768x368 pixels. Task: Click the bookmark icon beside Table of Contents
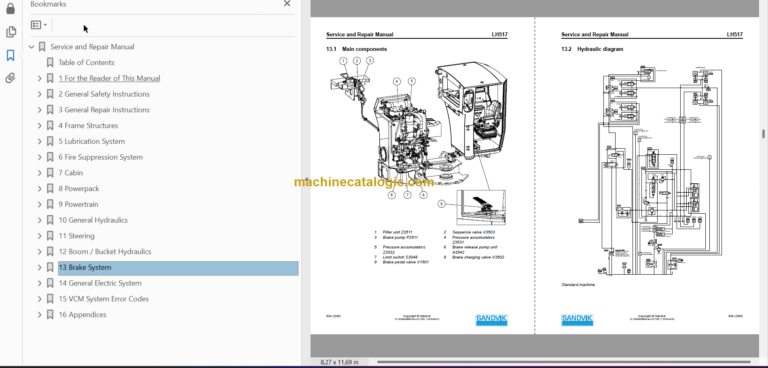coord(50,63)
